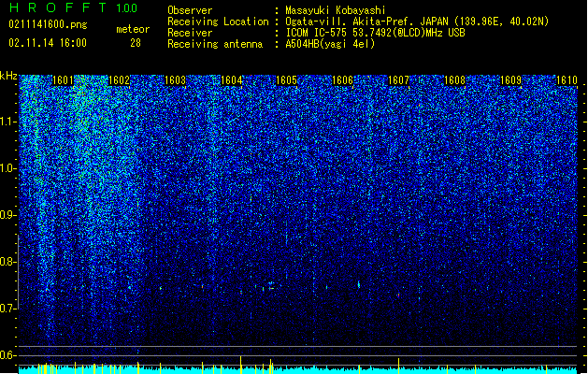Click the date stamp 02.11.14 16:00
The height and width of the screenshot is (374, 588).
(48, 42)
